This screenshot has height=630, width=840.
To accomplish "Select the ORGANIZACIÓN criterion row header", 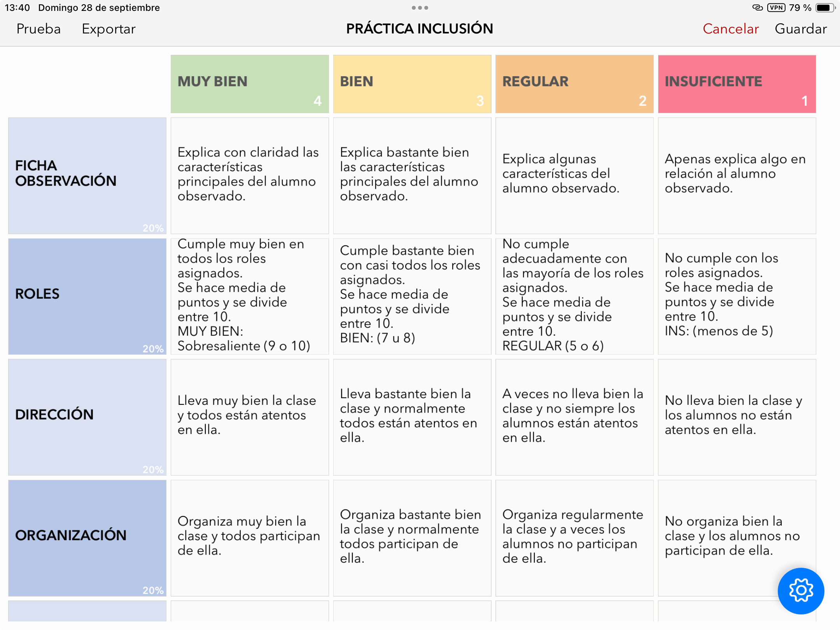I will coord(87,538).
